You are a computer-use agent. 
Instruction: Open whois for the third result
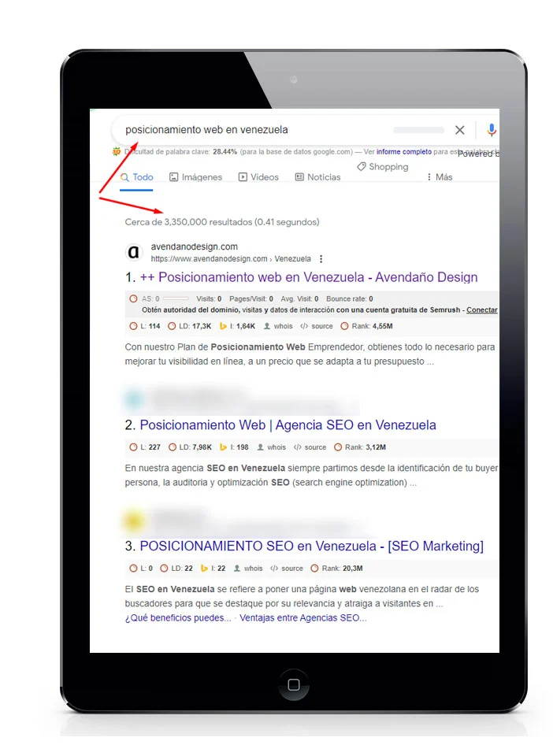(248, 569)
